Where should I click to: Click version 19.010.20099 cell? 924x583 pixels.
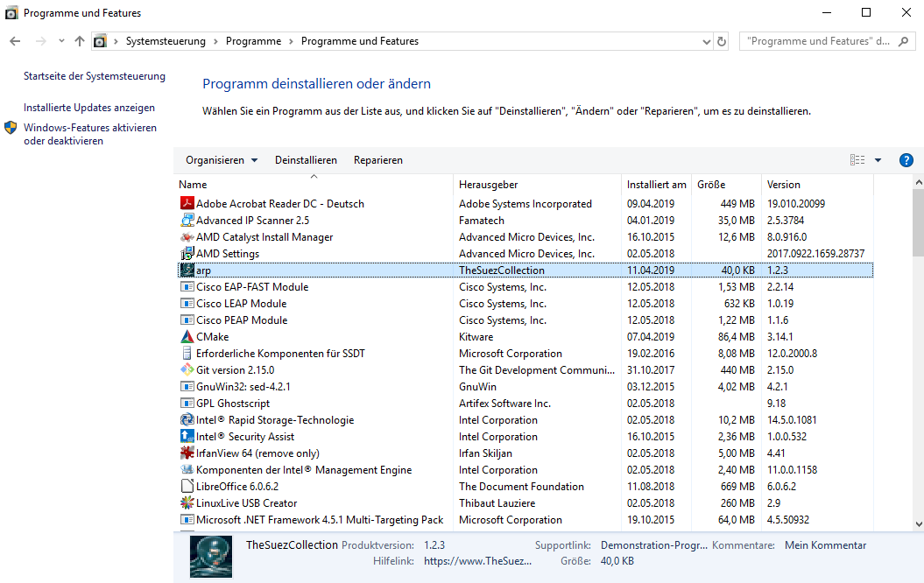click(x=796, y=204)
